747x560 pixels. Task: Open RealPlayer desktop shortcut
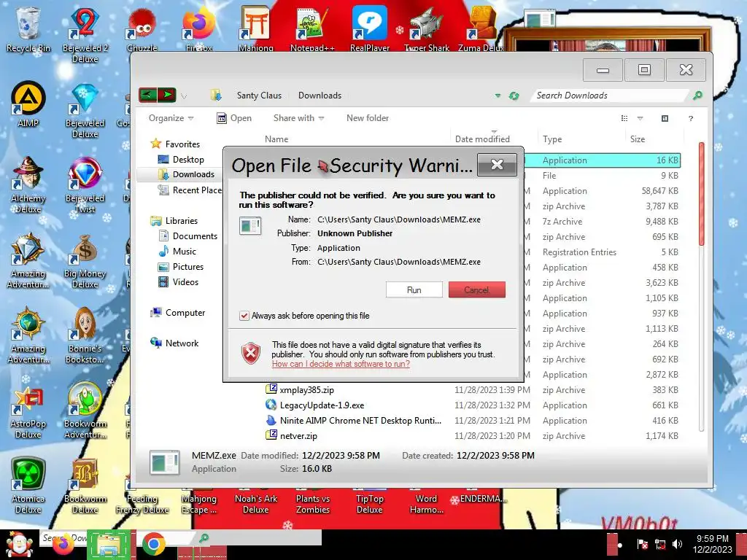click(370, 29)
